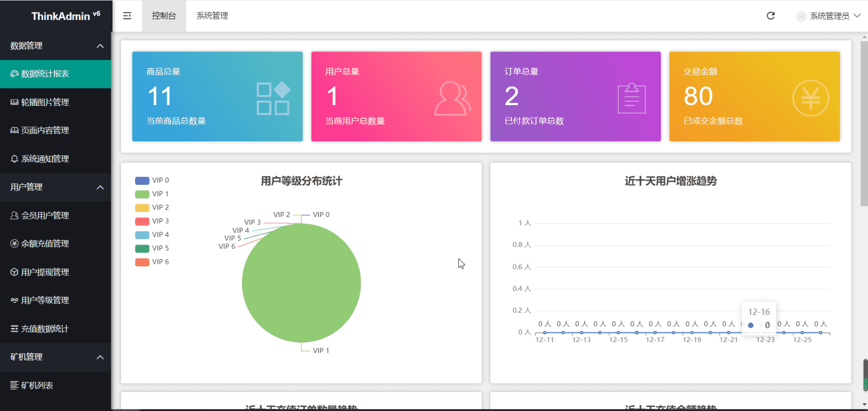This screenshot has width=868, height=411.
Task: Click the ThinkAdmin logo title
Action: (x=61, y=16)
